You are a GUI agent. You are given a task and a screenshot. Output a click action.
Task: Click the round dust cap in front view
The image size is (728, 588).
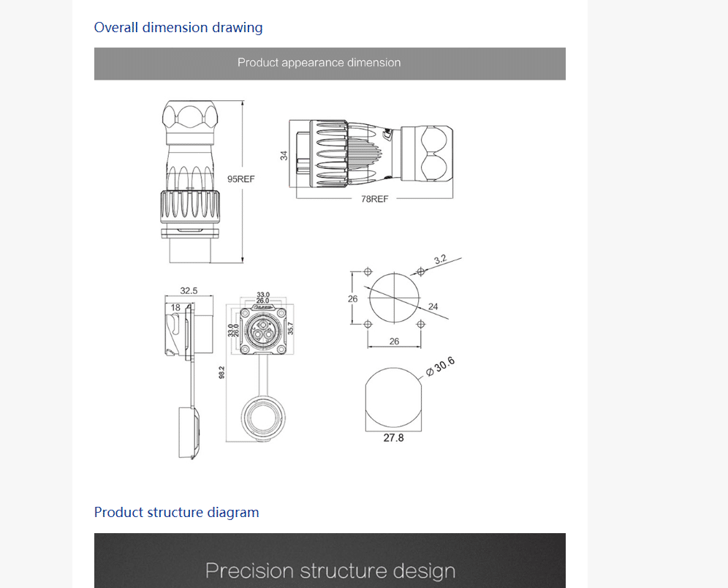pos(262,417)
